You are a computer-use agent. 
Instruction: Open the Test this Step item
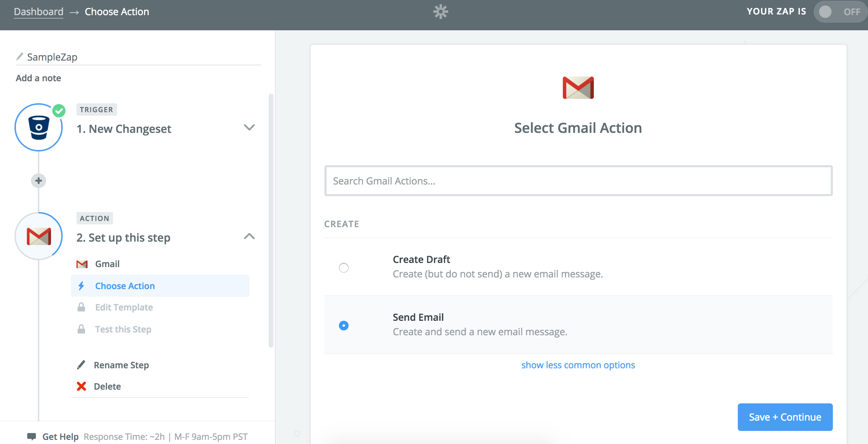pos(160,329)
